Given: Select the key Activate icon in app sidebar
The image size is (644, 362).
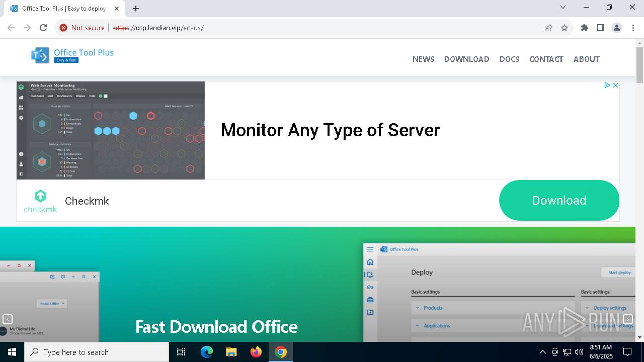Looking at the screenshot, I should point(370,287).
